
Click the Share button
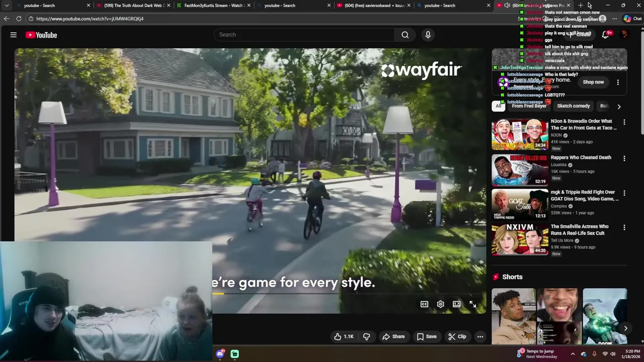pyautogui.click(x=393, y=336)
